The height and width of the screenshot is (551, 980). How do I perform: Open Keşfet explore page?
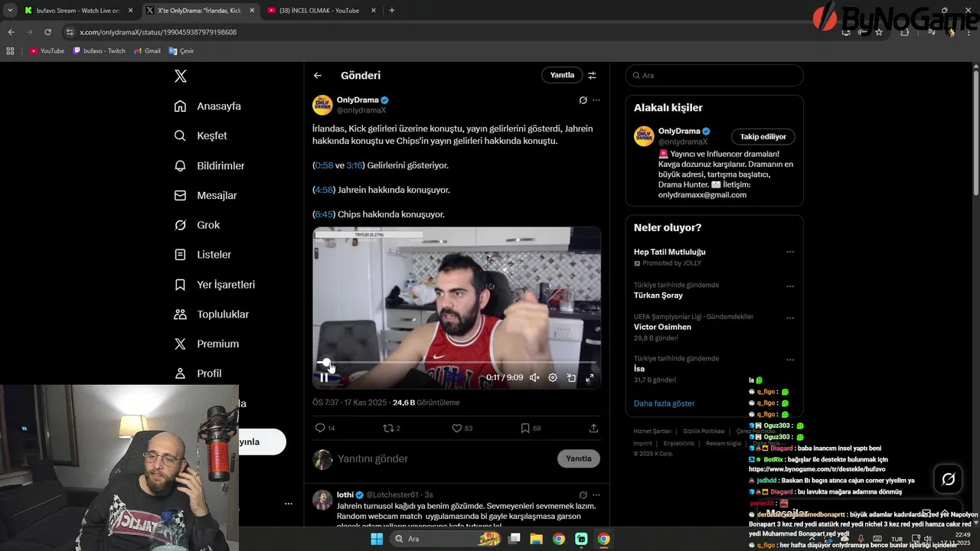coord(201,135)
